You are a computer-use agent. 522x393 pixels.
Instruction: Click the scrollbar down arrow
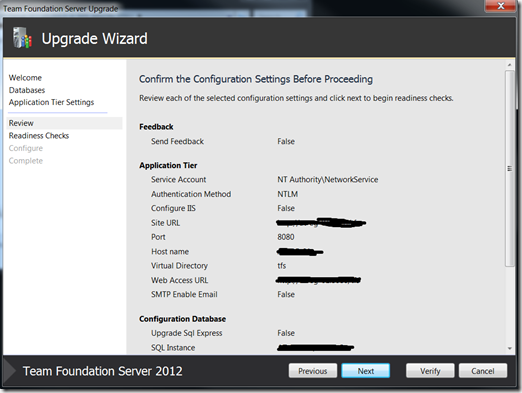point(509,349)
